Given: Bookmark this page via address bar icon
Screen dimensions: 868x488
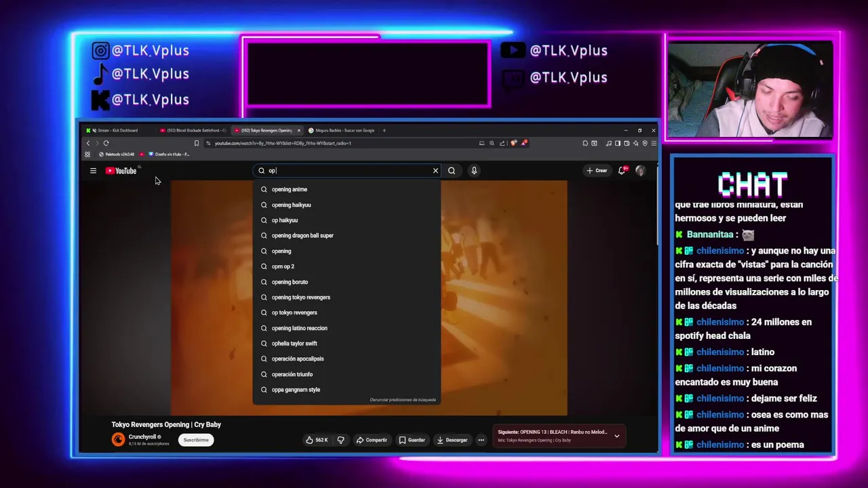Looking at the screenshot, I should pyautogui.click(x=197, y=143).
